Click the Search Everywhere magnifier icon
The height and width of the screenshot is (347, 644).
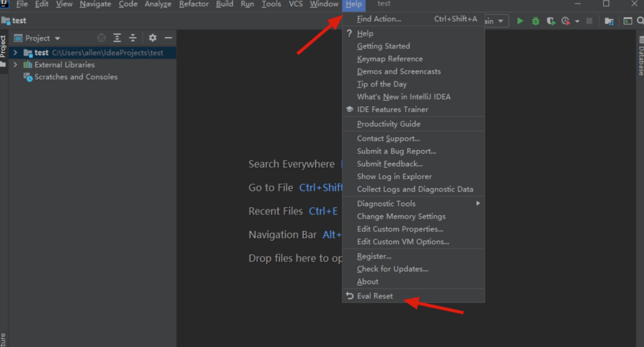pyautogui.click(x=640, y=21)
